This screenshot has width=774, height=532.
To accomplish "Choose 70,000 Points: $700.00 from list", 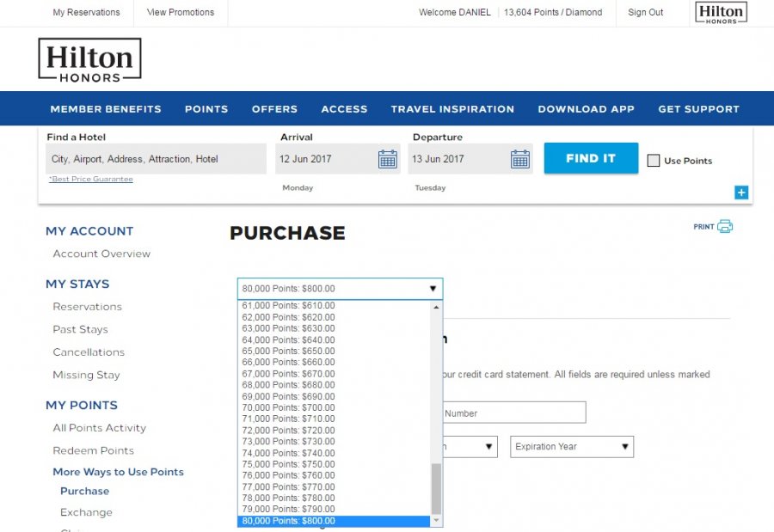I will coord(289,407).
